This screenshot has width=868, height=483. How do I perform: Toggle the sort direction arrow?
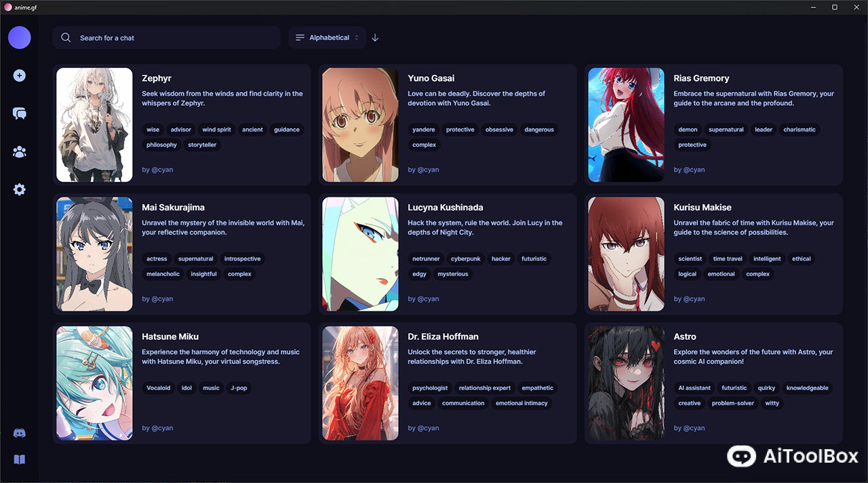375,38
